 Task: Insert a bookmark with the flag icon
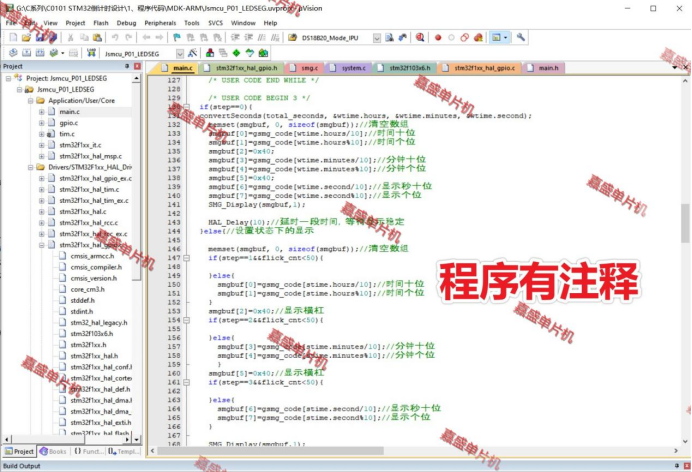[177, 38]
